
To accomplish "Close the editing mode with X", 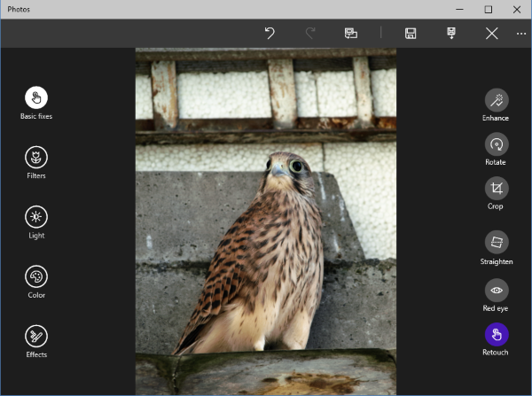I will [x=491, y=34].
